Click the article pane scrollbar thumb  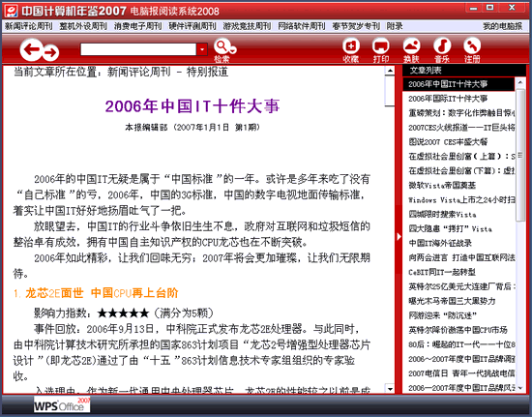pos(390,91)
